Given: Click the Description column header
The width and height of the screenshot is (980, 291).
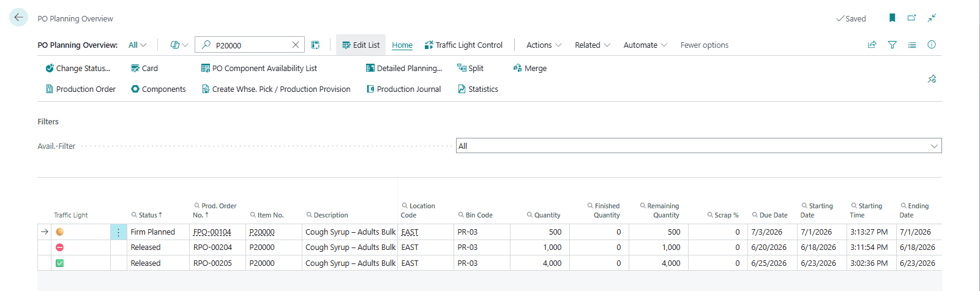Looking at the screenshot, I should point(327,215).
